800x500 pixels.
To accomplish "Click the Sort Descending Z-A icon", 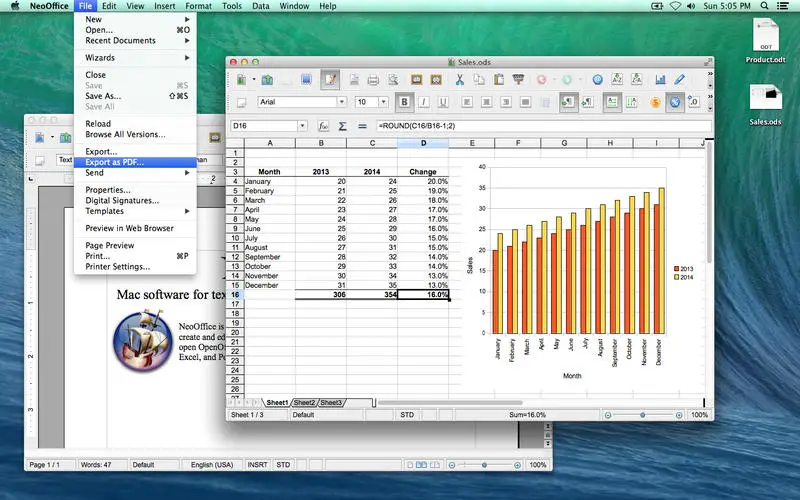I will point(636,80).
